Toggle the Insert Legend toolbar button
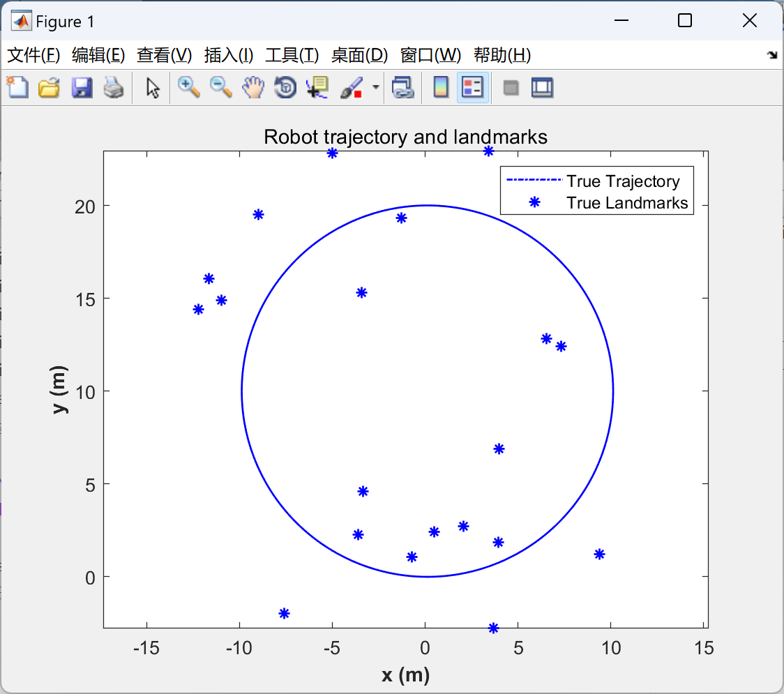This screenshot has height=694, width=784. 472,87
